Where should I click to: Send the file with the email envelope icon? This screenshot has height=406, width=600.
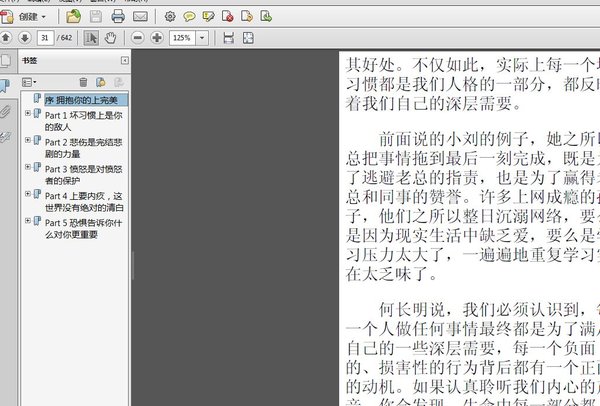point(140,16)
